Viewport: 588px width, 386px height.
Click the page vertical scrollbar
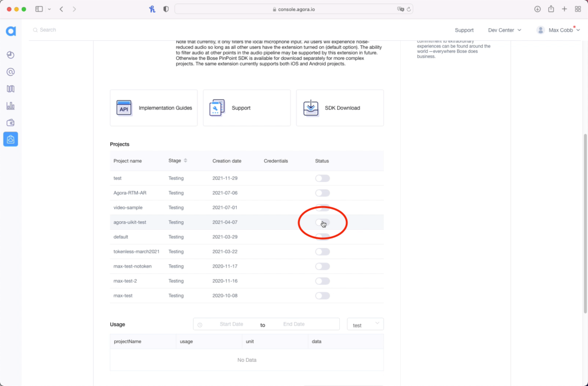point(585,223)
